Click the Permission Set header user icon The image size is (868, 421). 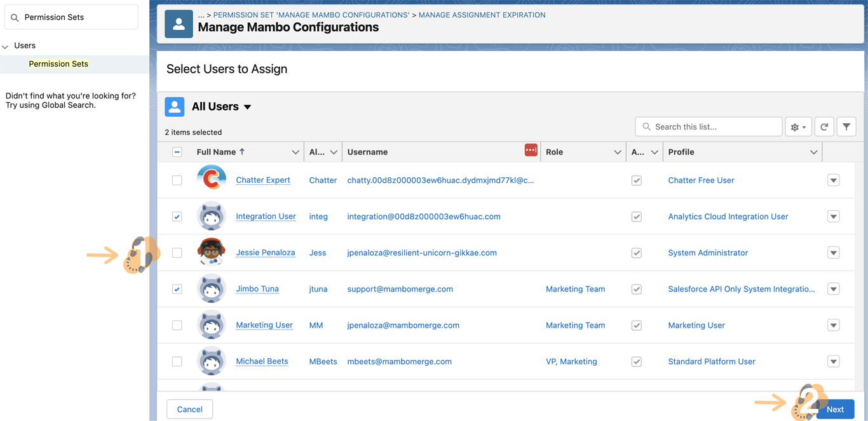pyautogui.click(x=179, y=24)
